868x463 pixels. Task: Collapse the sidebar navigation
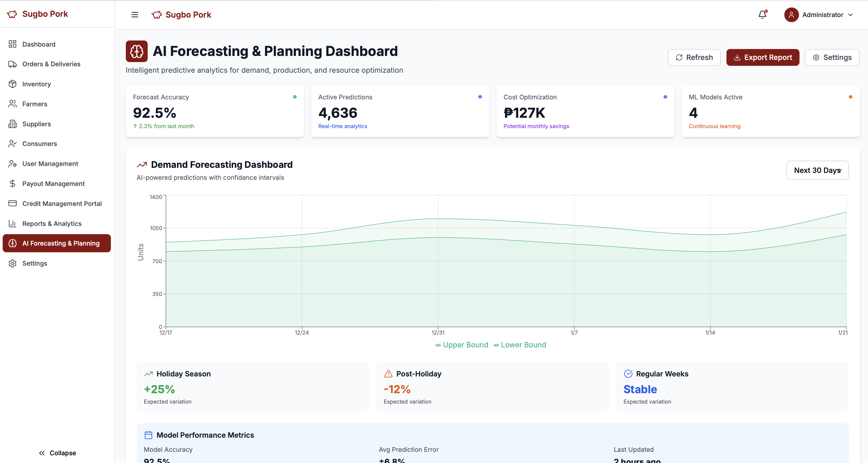[x=57, y=453]
